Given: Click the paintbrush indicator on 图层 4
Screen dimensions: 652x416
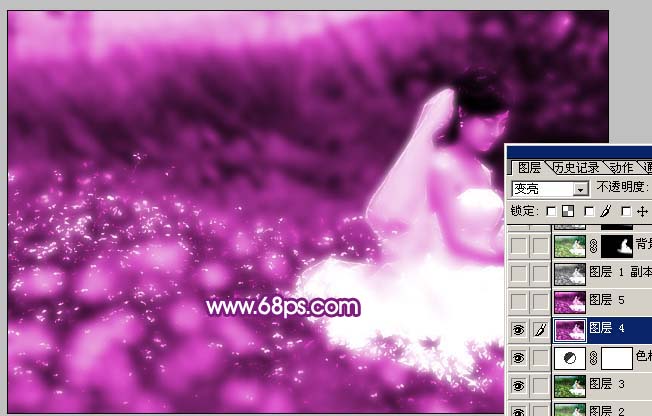Looking at the screenshot, I should tap(540, 328).
